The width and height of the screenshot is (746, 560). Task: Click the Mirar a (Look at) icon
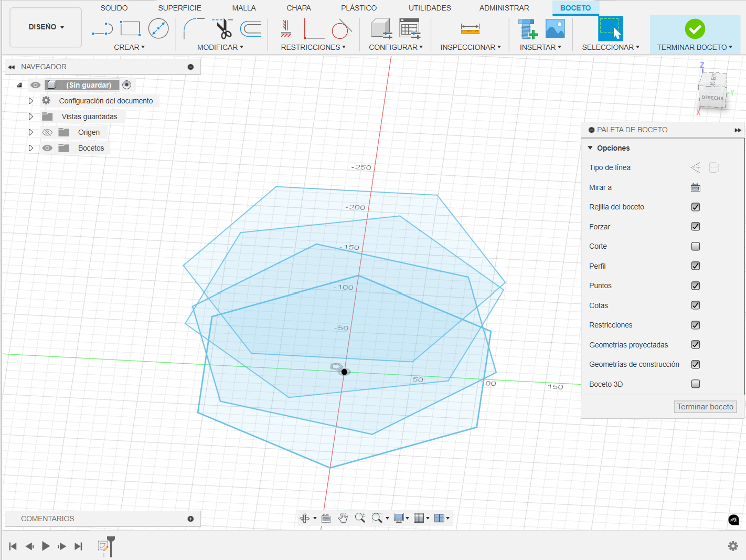(x=696, y=187)
